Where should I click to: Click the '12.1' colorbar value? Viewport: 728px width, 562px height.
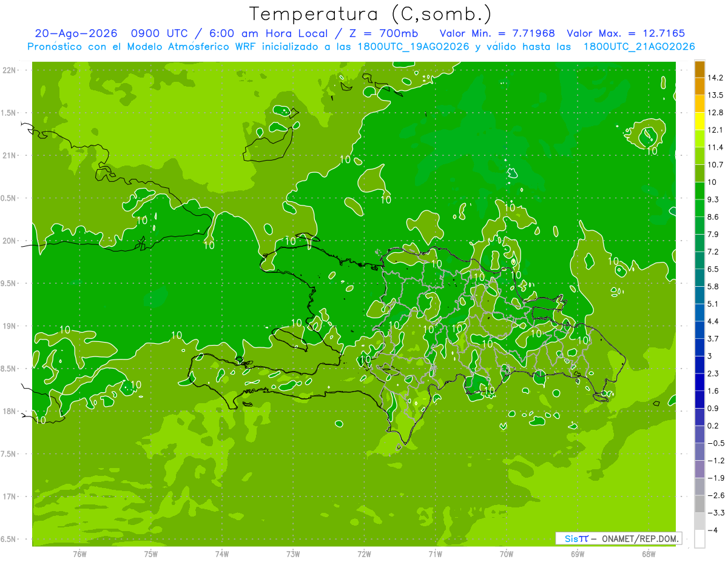tap(715, 130)
